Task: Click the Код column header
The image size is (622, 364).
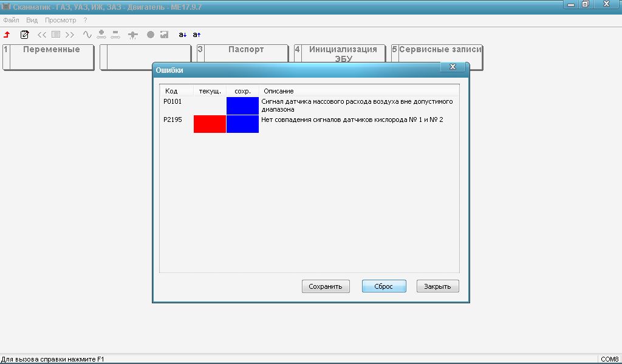Action: click(x=177, y=91)
